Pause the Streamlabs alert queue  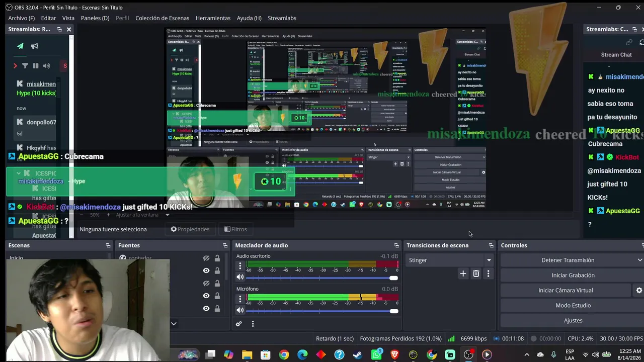tap(36, 66)
